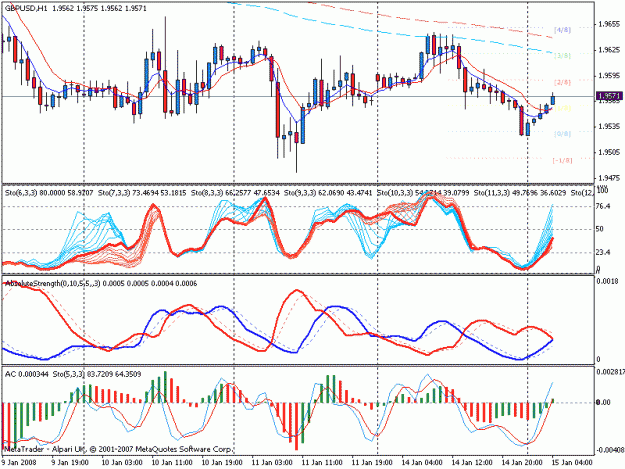Click the 14 Jan 20:00 time label

coord(522,463)
